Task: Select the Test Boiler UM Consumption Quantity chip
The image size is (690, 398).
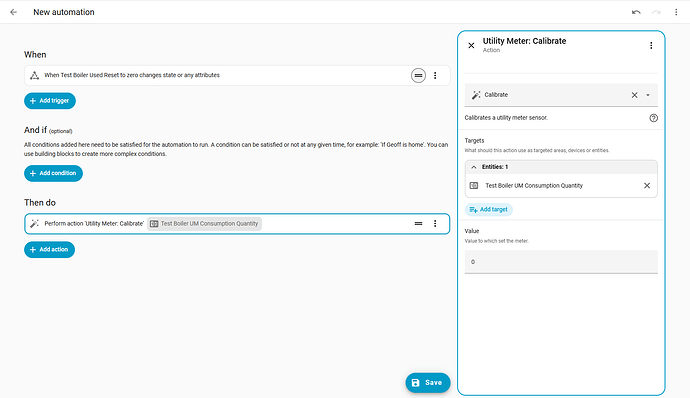Action: pyautogui.click(x=204, y=224)
